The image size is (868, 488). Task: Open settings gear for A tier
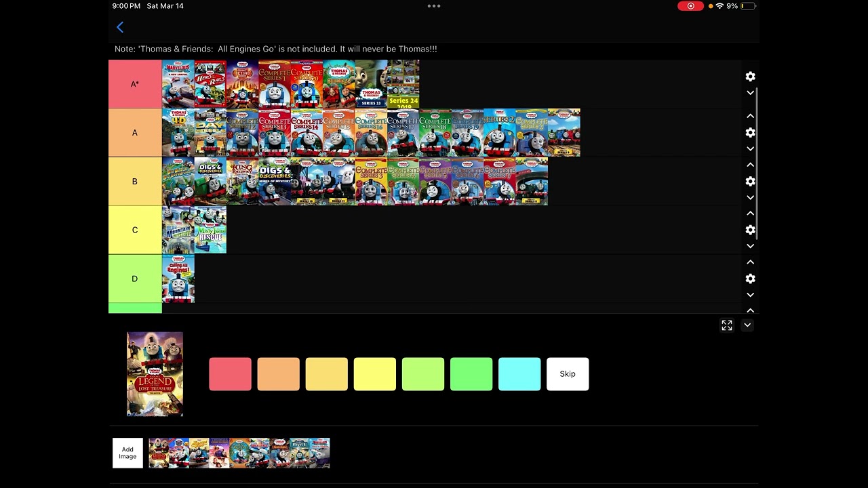click(750, 133)
